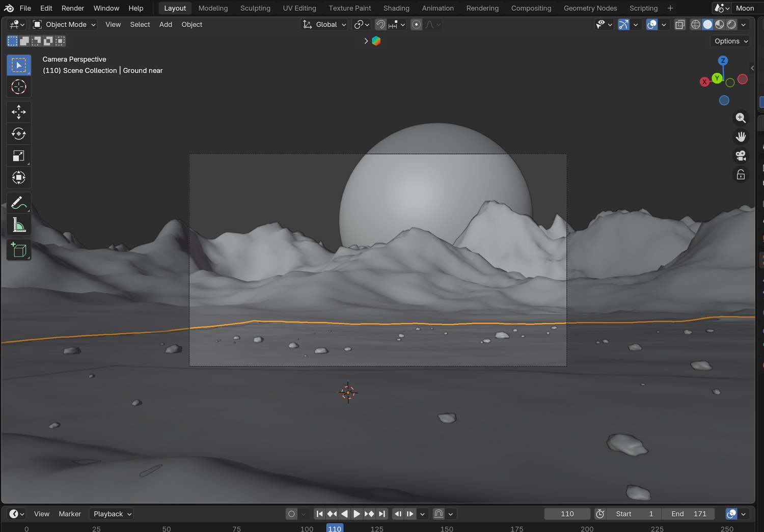The width and height of the screenshot is (764, 532).
Task: Switch to material preview shading
Action: click(x=720, y=24)
